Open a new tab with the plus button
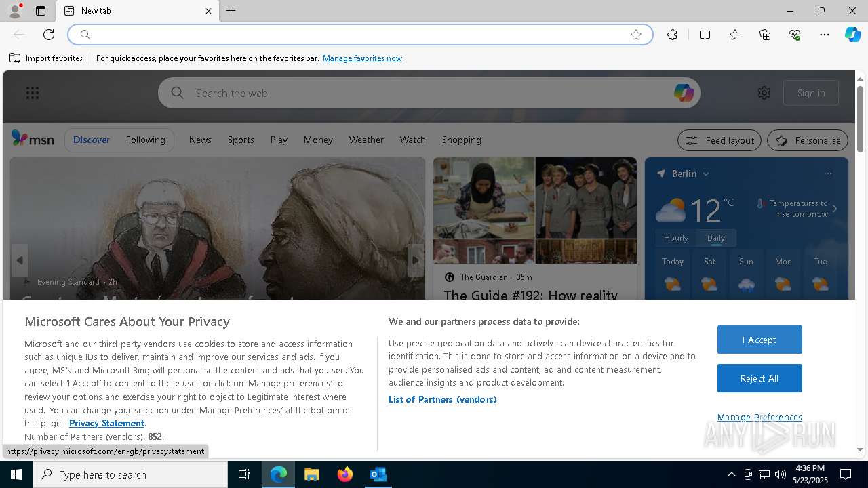 [x=231, y=11]
